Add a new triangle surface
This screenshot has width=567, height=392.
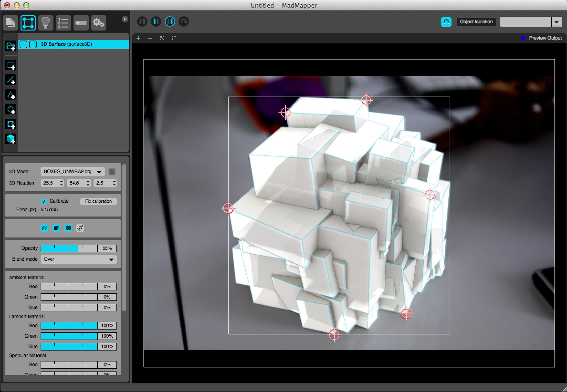[10, 95]
